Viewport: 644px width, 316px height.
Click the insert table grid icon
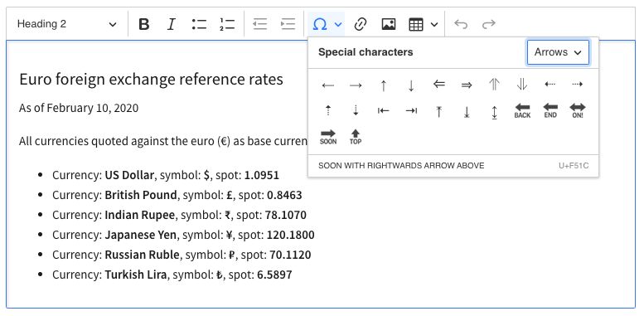(x=415, y=24)
